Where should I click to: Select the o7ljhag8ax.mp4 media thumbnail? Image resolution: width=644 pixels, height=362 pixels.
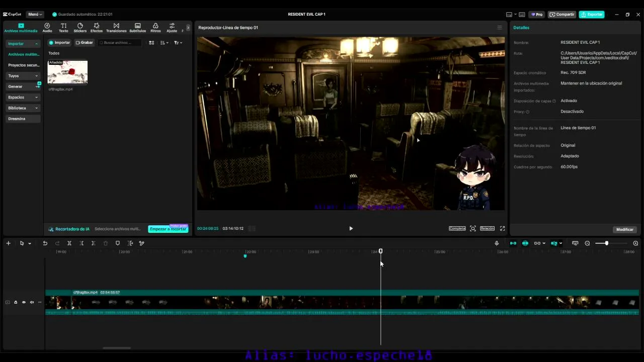(67, 72)
